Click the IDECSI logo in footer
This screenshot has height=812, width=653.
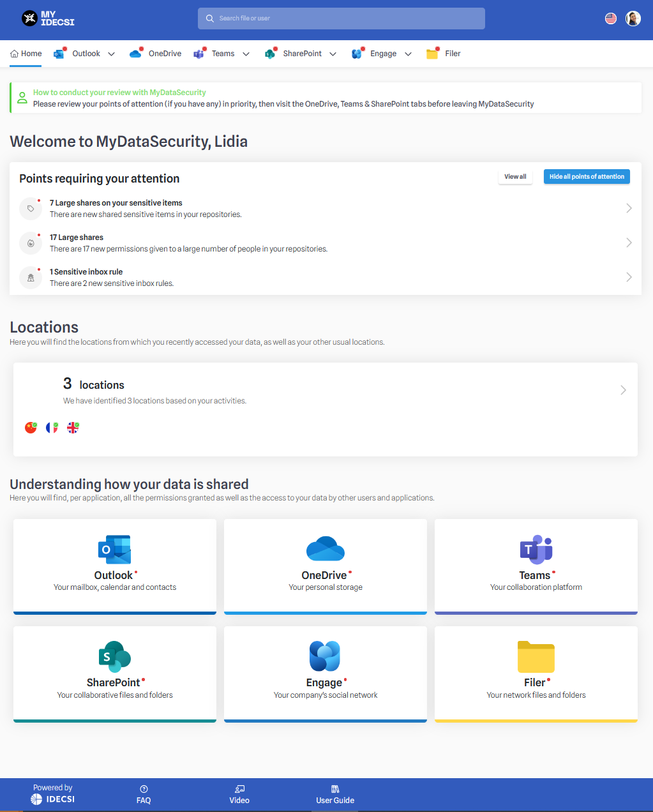click(x=52, y=799)
